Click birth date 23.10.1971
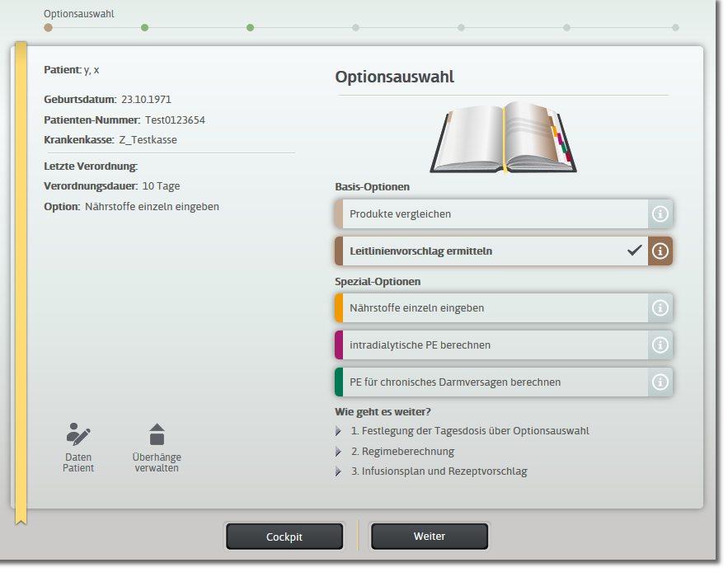Screen dimensions: 728x572 coord(146,100)
